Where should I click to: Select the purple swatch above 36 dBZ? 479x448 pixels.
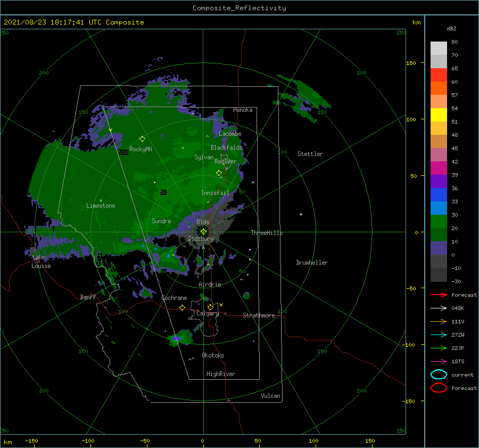[439, 181]
